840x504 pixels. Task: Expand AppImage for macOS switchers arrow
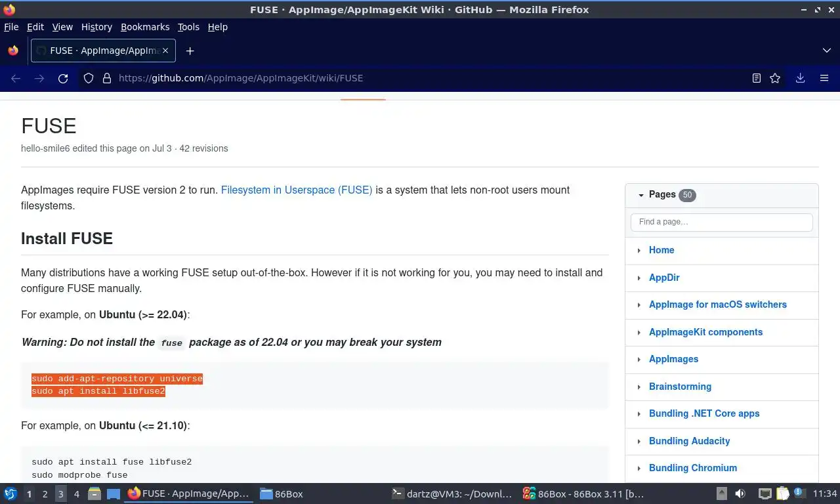point(639,305)
